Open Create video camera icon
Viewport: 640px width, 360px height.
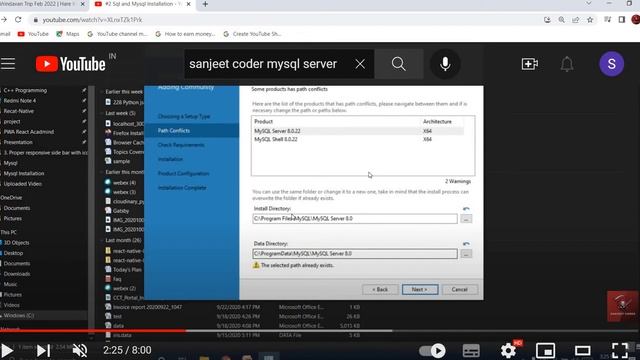(x=529, y=64)
